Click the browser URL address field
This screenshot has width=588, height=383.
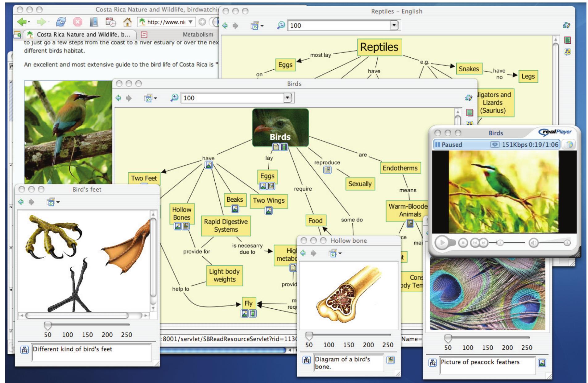(x=166, y=22)
